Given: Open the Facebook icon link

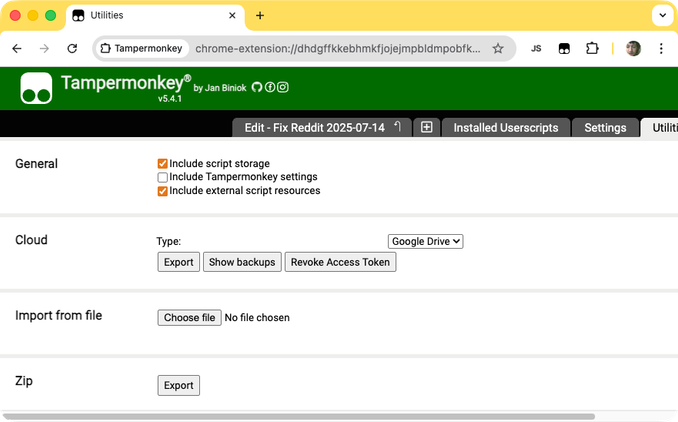Looking at the screenshot, I should pos(270,87).
